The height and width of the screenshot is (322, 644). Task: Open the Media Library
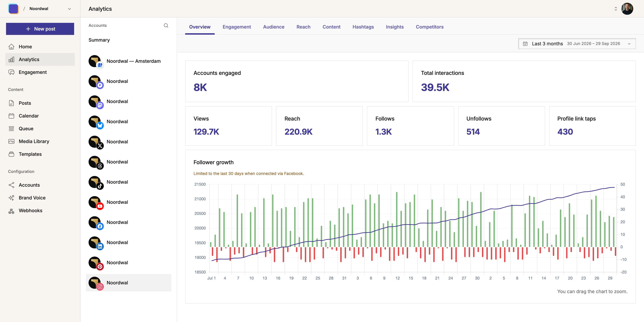click(40, 141)
